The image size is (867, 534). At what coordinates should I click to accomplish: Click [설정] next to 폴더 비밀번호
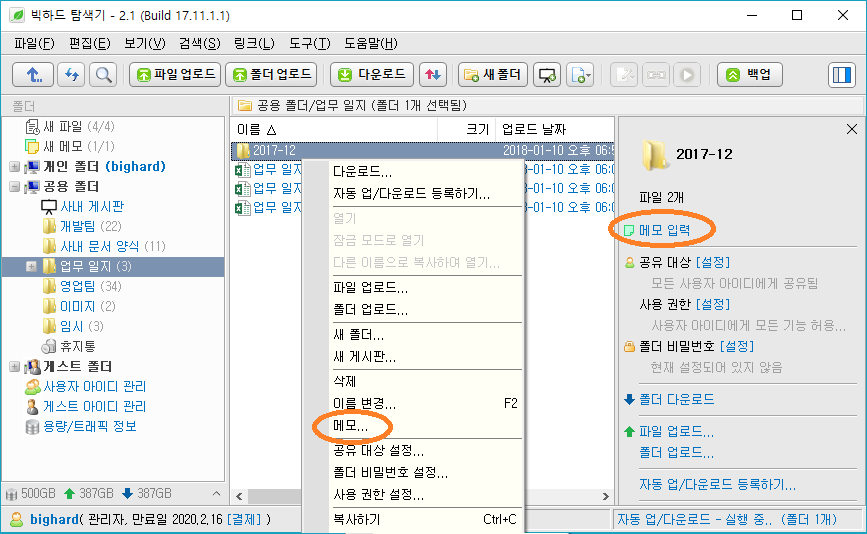point(737,346)
